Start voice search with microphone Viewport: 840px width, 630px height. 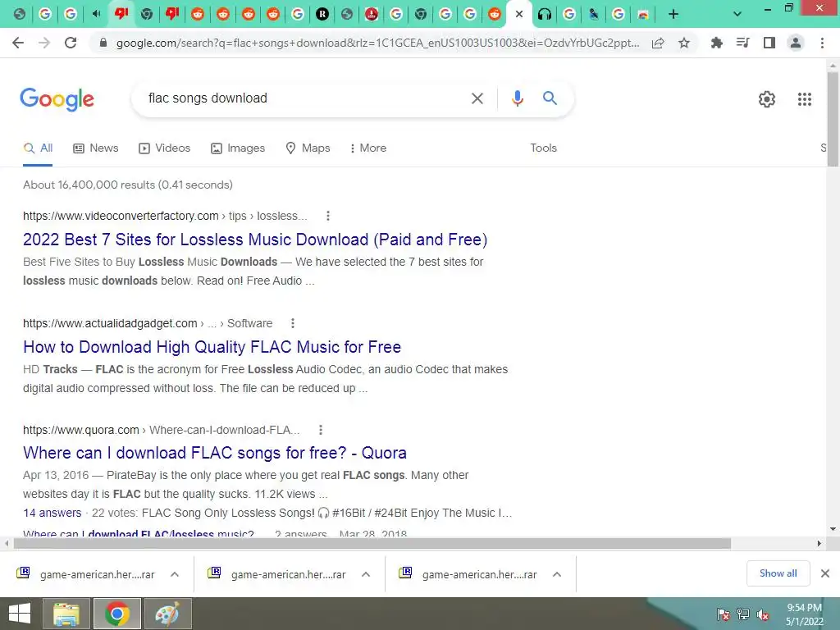tap(517, 98)
